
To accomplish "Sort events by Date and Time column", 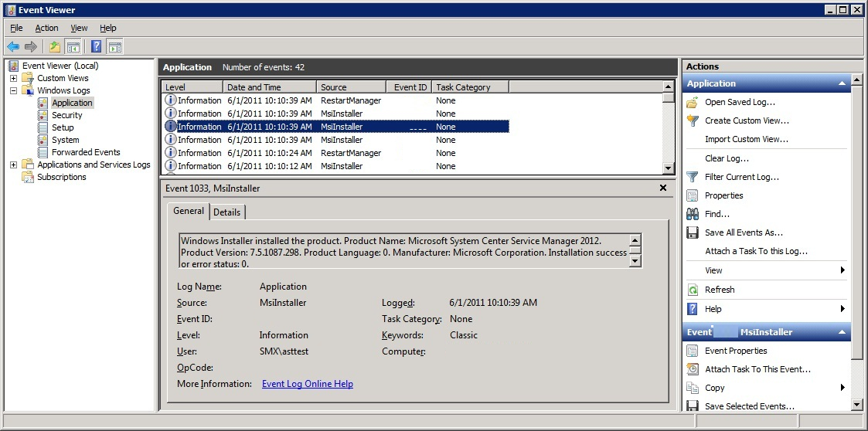I will pyautogui.click(x=270, y=87).
